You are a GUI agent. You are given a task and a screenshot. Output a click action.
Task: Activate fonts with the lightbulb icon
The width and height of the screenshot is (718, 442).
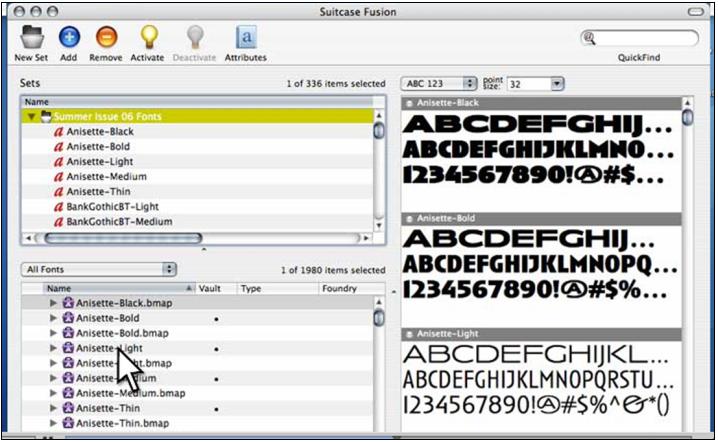pos(149,37)
